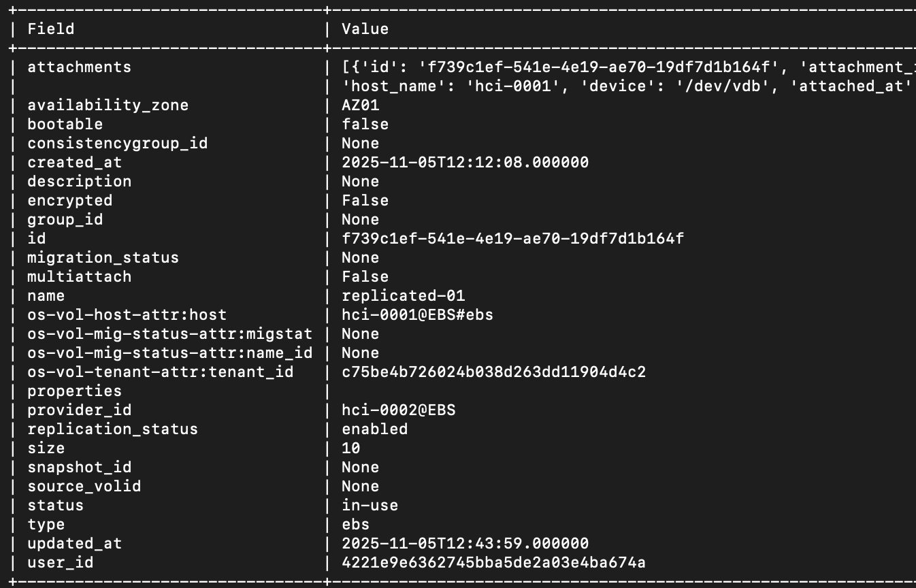
Task: Click the multiattach field name
Action: [79, 277]
